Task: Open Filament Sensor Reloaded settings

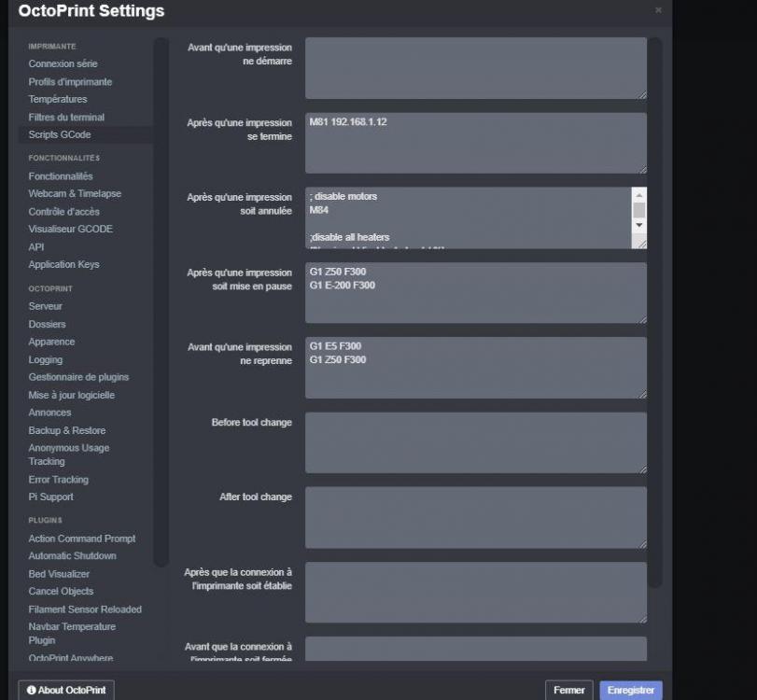Action: click(x=85, y=609)
